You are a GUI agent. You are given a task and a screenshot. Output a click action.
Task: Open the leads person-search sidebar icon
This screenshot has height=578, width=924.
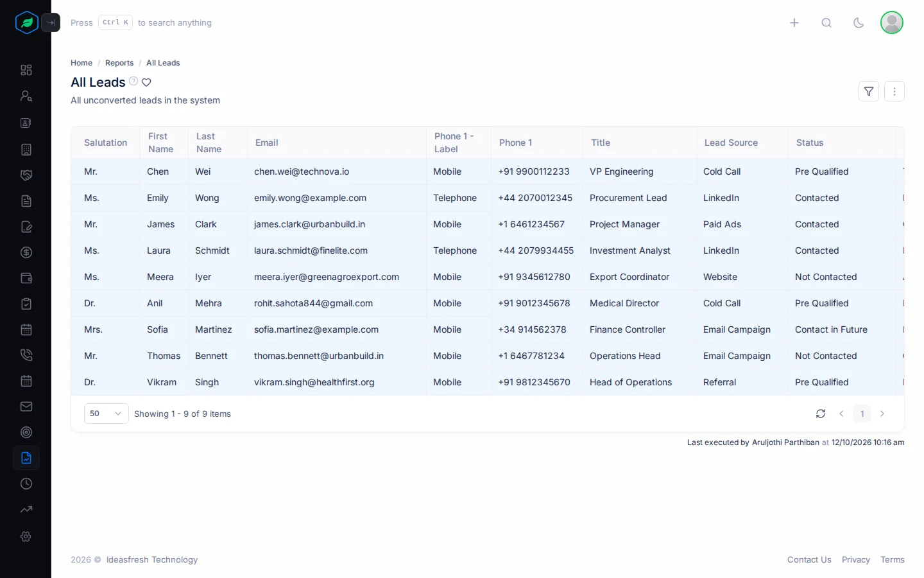point(26,96)
